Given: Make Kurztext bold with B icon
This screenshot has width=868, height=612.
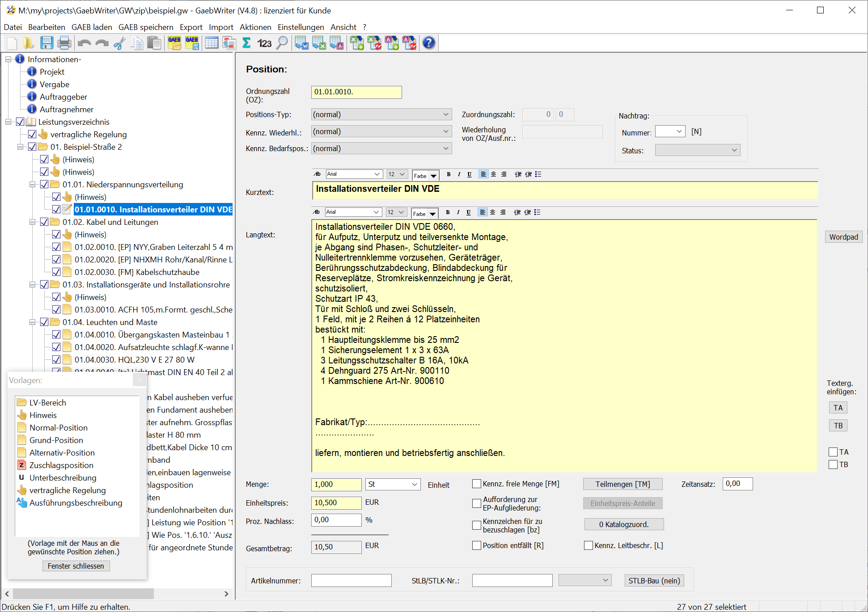Looking at the screenshot, I should (449, 174).
